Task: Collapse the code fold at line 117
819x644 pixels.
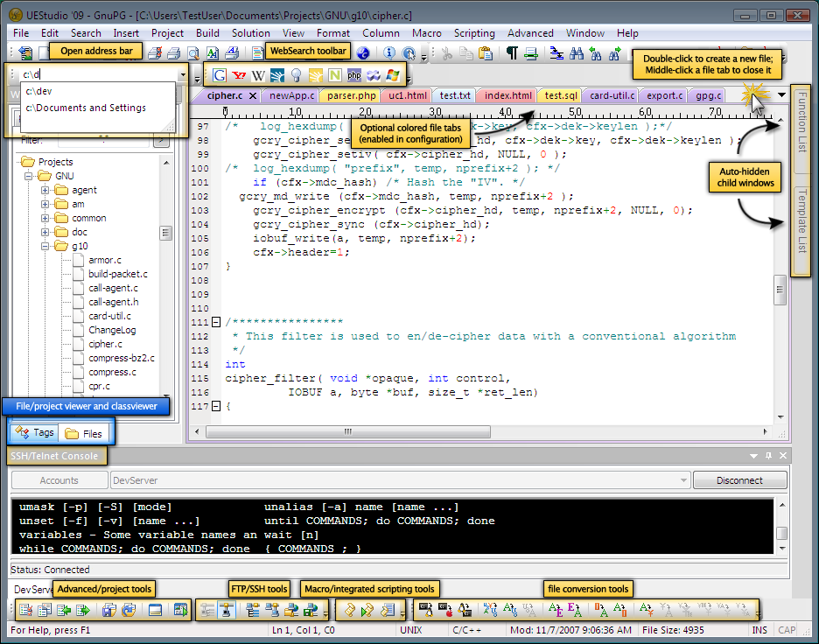Action: pos(216,406)
